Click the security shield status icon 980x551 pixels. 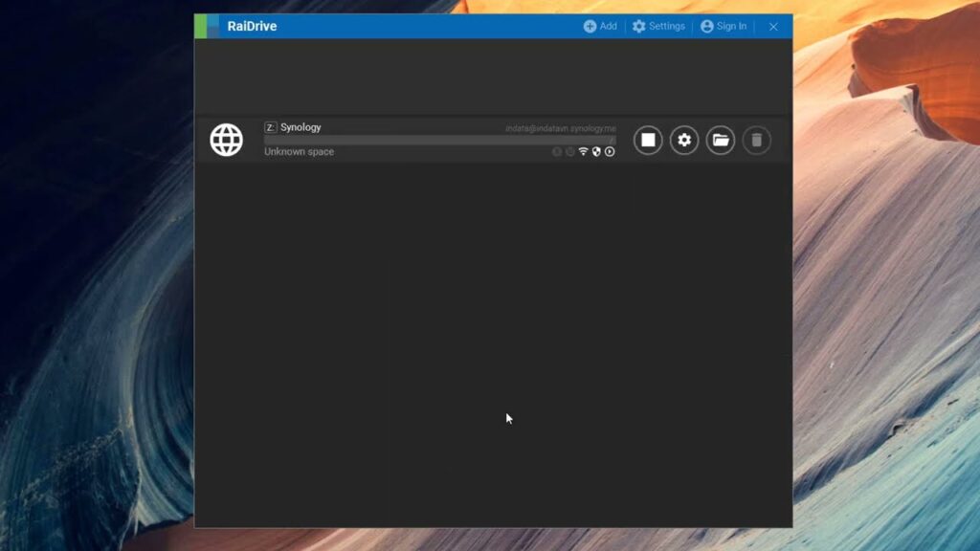click(596, 151)
